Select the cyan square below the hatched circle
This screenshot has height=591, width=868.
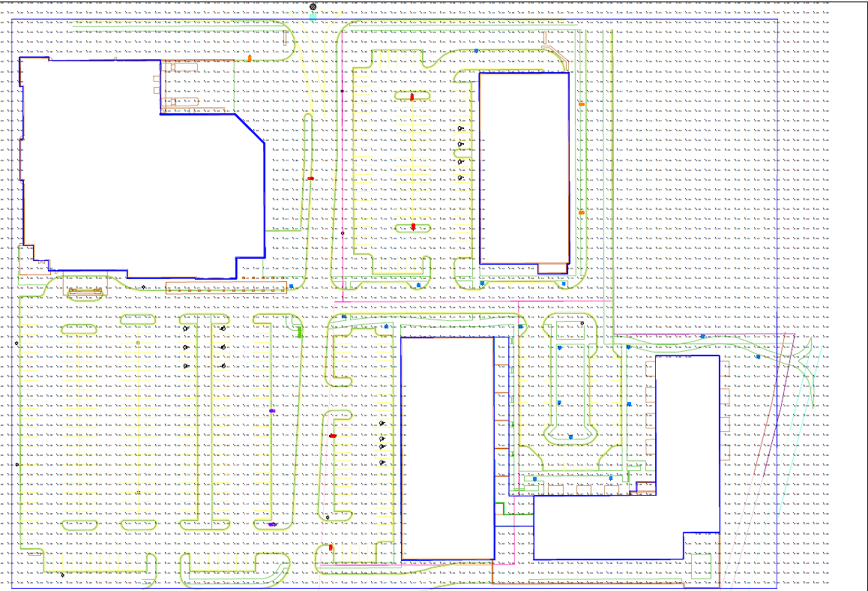[313, 16]
